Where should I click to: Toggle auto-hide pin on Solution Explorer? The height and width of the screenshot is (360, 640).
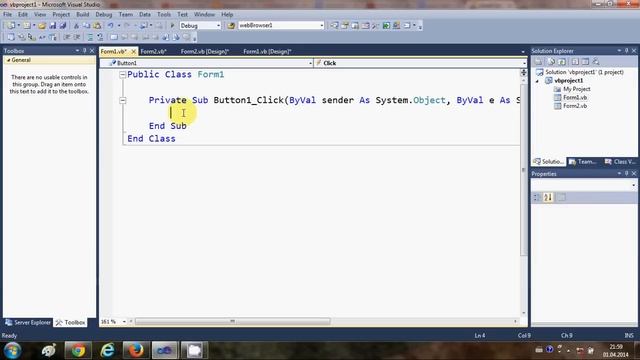[x=627, y=51]
